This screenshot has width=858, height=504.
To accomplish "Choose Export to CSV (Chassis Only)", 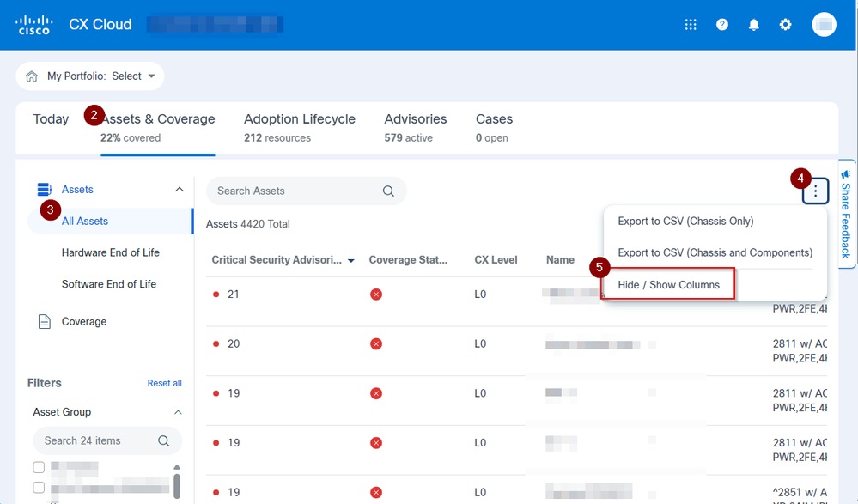I will pyautogui.click(x=685, y=221).
